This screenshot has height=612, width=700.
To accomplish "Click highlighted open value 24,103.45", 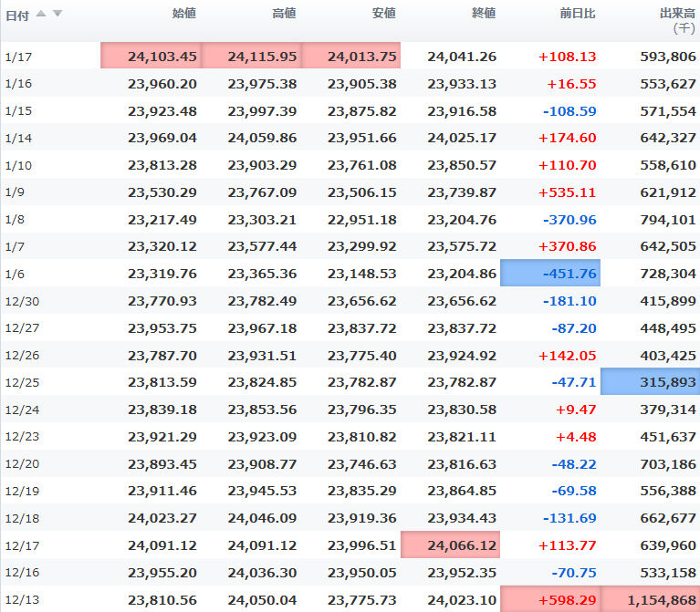I will click(x=162, y=57).
